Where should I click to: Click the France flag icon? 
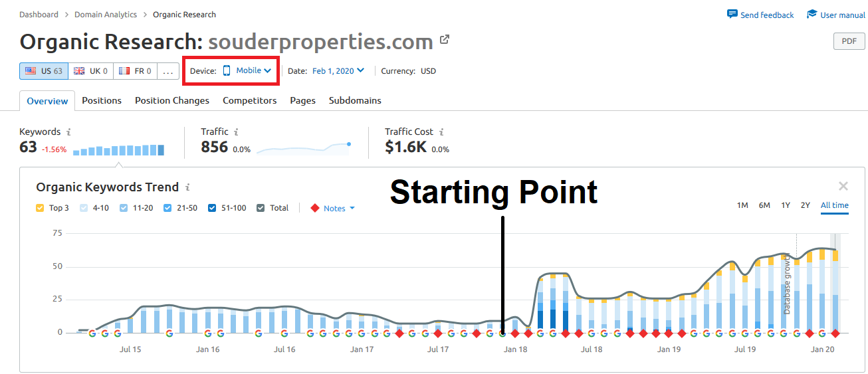124,71
